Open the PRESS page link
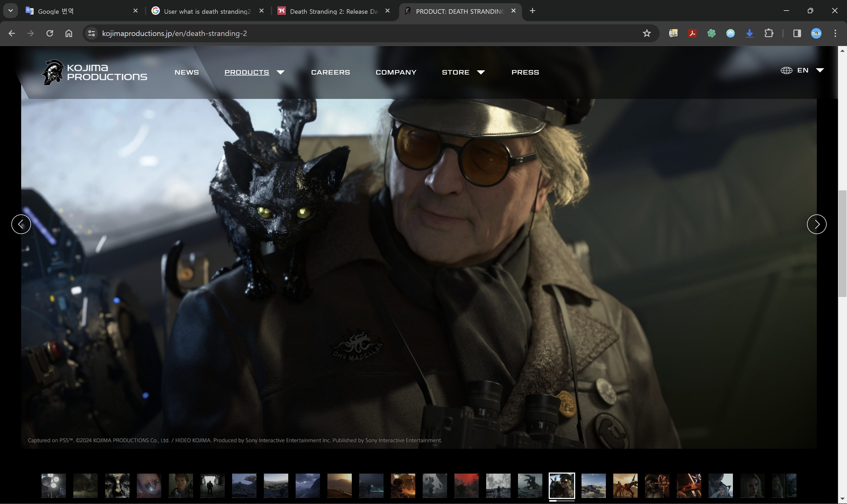Screen dimensions: 847x504 (x=525, y=72)
